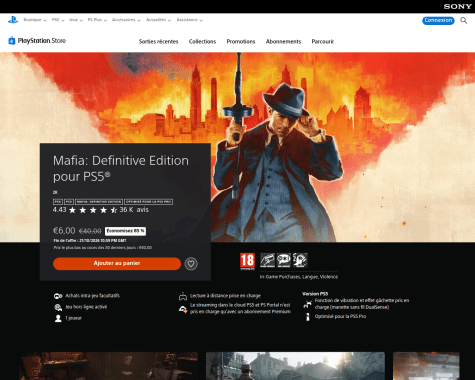Click the 1 joueur person icon
The width and height of the screenshot is (475, 380).
(58, 318)
